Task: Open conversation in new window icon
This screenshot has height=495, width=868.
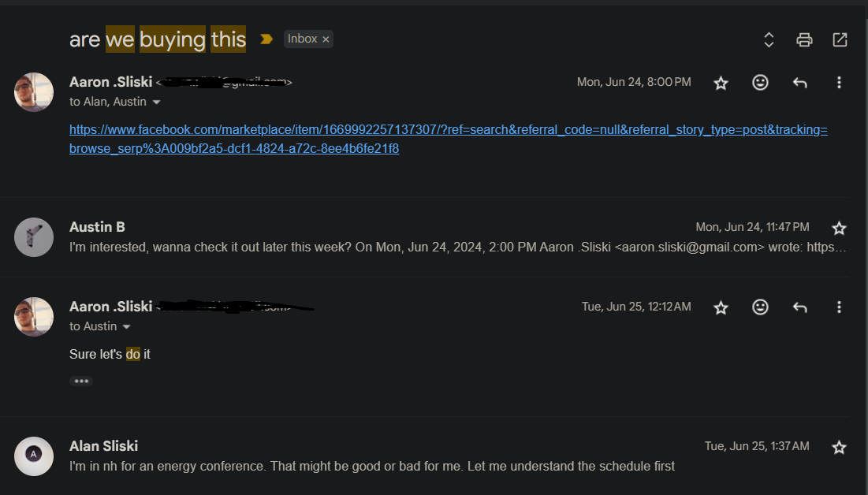Action: [840, 40]
